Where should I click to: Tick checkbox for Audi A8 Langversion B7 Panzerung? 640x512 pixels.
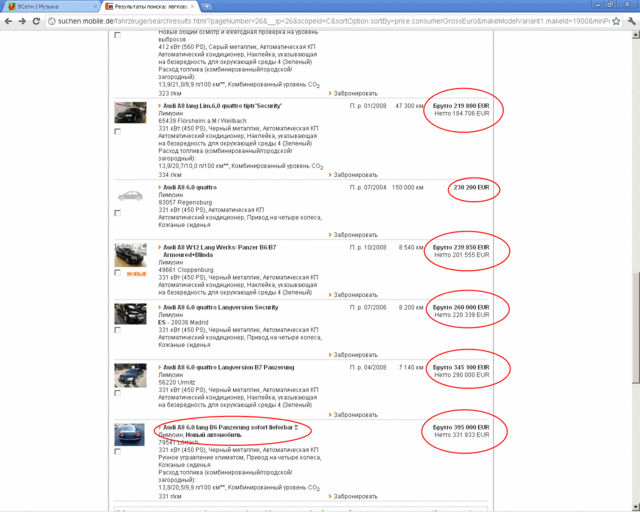click(x=118, y=393)
